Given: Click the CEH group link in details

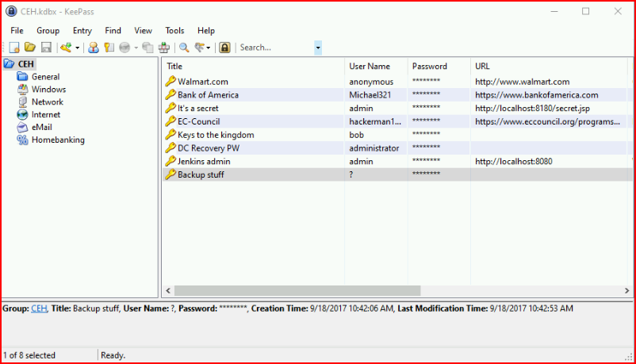Looking at the screenshot, I should click(39, 308).
